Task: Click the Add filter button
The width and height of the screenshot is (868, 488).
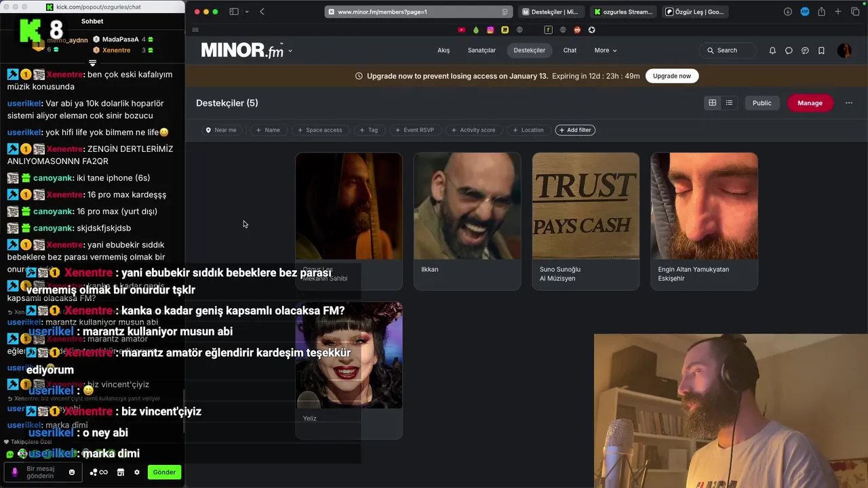Action: [x=575, y=130]
